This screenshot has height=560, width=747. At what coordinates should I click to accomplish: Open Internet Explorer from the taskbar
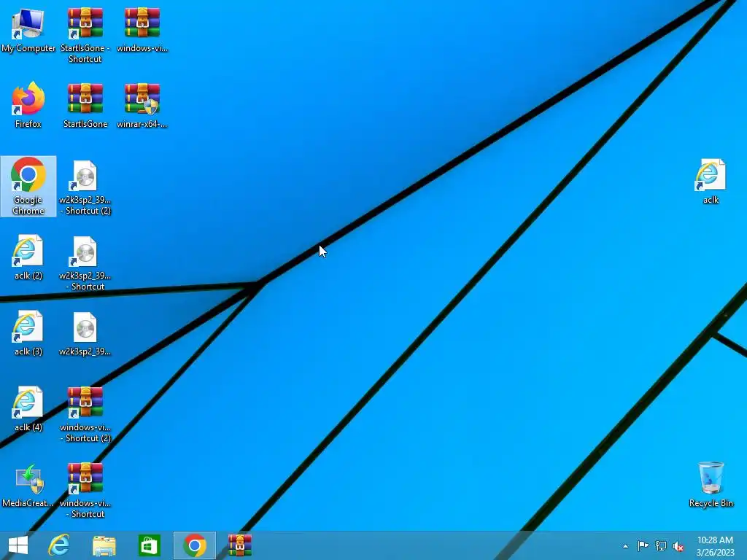[59, 545]
